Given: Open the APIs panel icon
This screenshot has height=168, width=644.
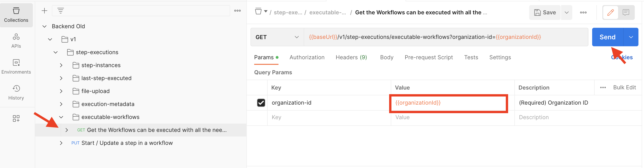Looking at the screenshot, I should coord(16,40).
